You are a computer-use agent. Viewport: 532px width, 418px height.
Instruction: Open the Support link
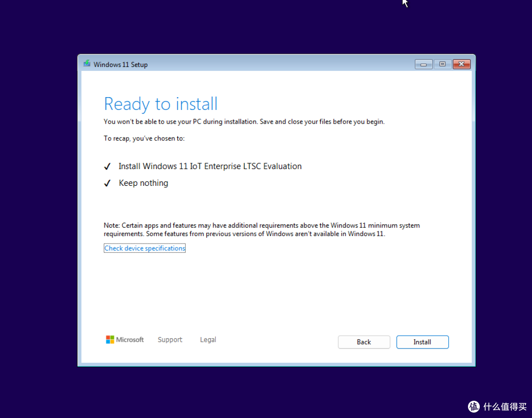[x=170, y=340]
